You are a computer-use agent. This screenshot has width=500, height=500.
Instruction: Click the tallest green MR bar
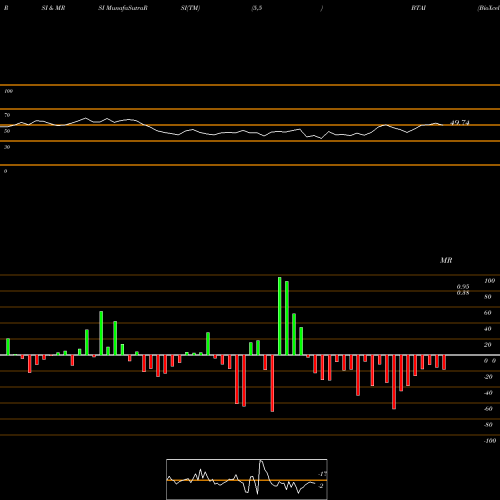click(280, 316)
